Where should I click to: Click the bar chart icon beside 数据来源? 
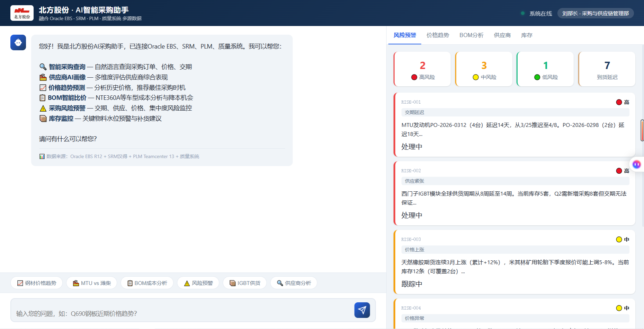click(x=42, y=156)
